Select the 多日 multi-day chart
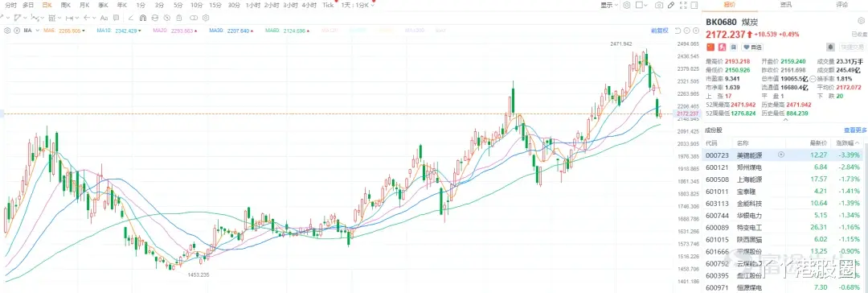This screenshot has height=293, width=868. [28, 5]
